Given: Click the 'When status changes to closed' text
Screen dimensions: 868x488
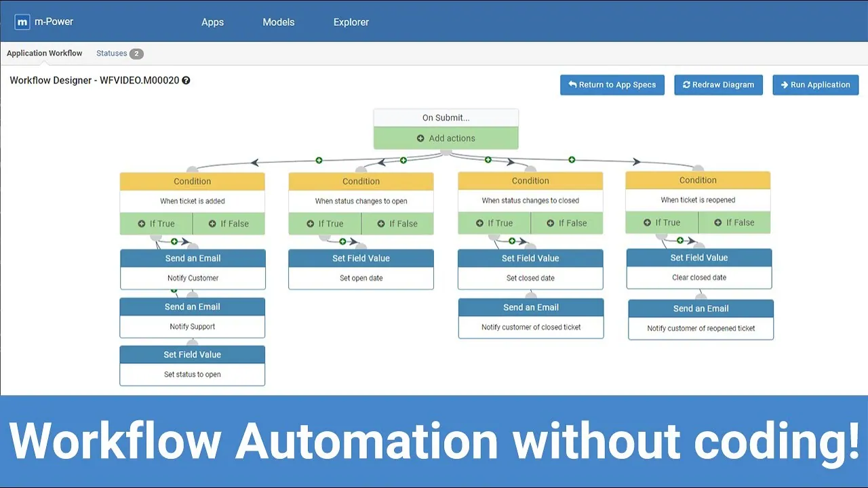Looking at the screenshot, I should pos(530,201).
